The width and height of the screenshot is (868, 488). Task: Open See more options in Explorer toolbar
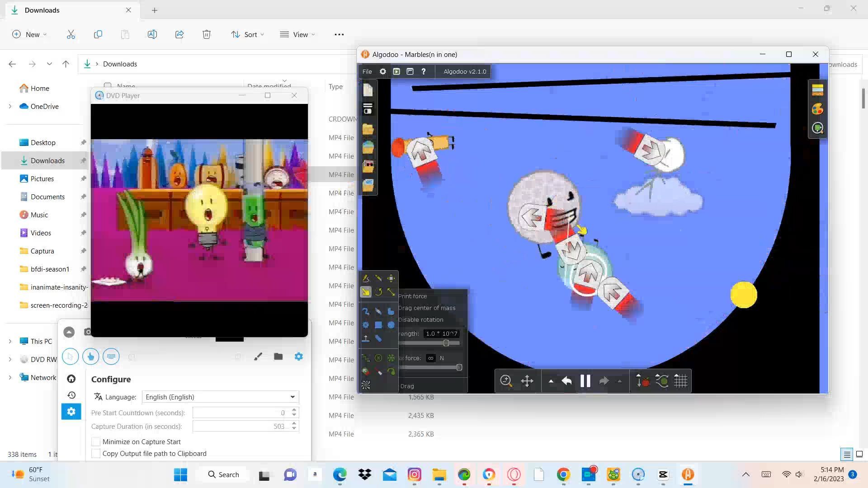(x=339, y=34)
